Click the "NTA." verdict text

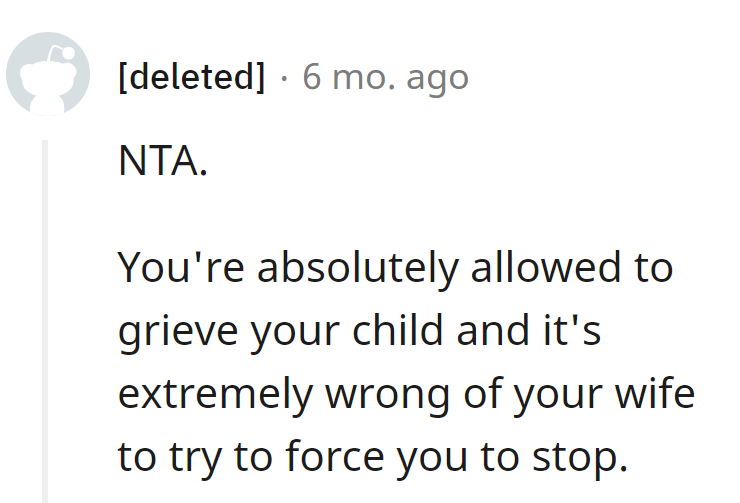click(x=162, y=160)
